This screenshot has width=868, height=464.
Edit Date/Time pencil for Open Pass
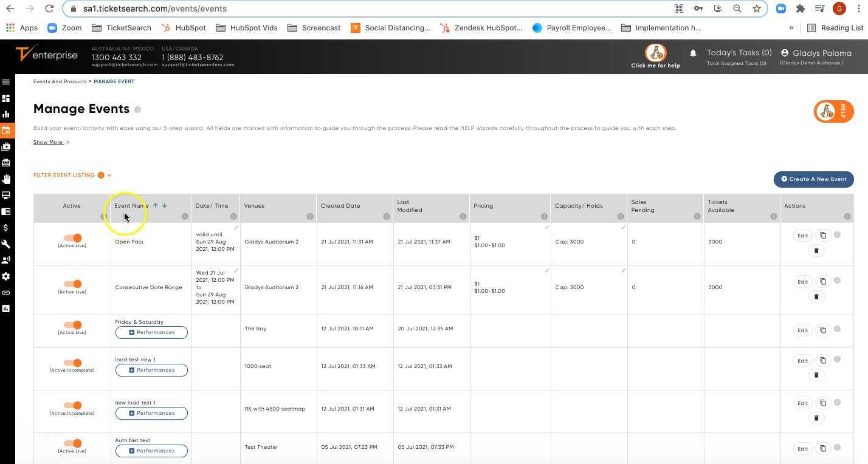pyautogui.click(x=236, y=228)
